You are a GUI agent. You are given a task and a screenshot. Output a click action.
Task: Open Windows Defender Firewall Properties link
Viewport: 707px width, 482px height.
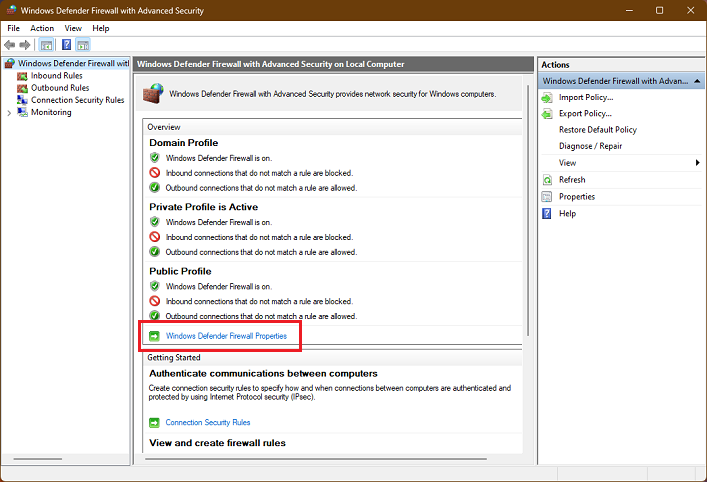[x=226, y=336]
